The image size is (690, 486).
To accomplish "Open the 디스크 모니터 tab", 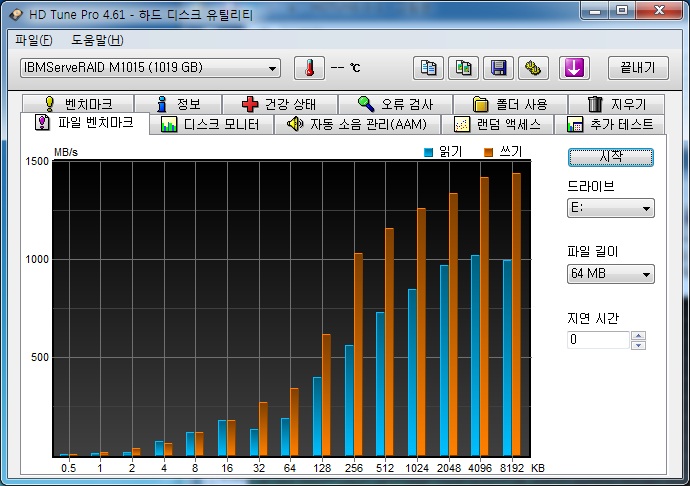I will coord(211,124).
